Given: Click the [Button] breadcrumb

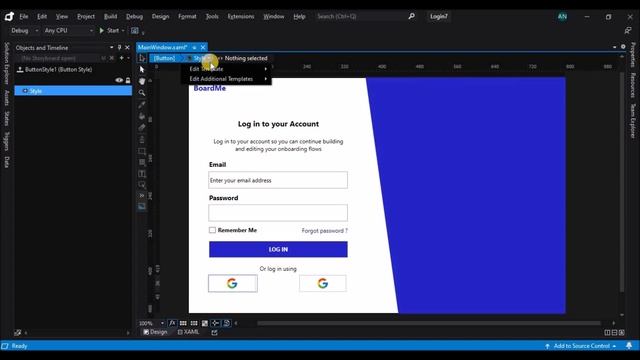Looking at the screenshot, I should tap(164, 58).
